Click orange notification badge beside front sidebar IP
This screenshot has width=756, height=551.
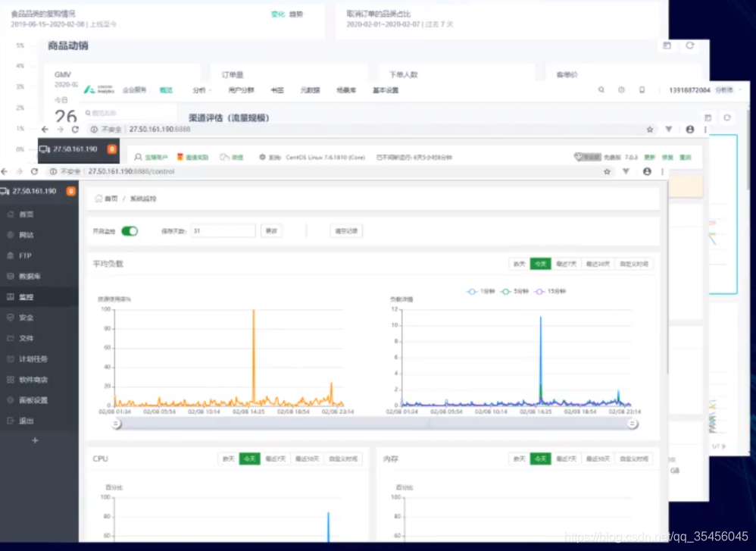click(x=71, y=191)
